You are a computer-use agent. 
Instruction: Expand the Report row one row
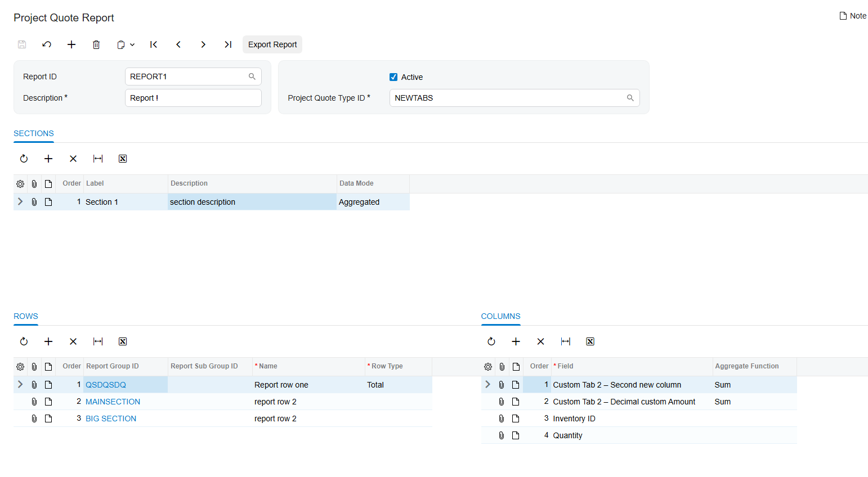20,384
